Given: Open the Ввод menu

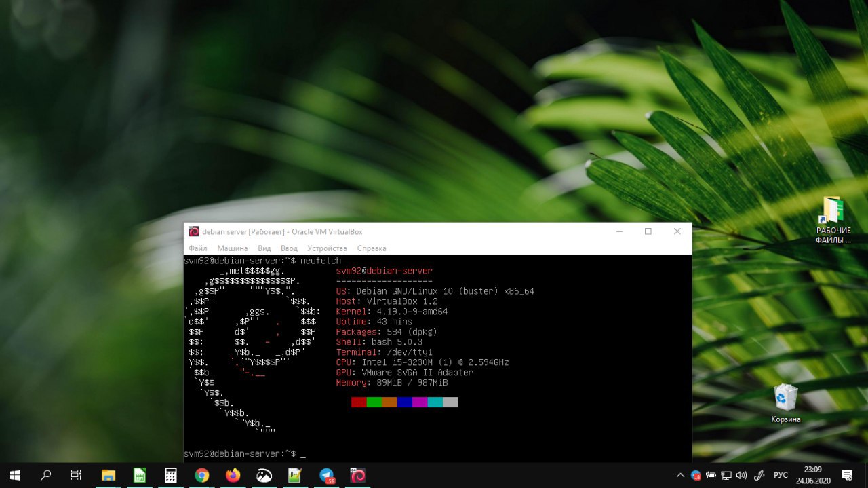Looking at the screenshot, I should (x=289, y=248).
